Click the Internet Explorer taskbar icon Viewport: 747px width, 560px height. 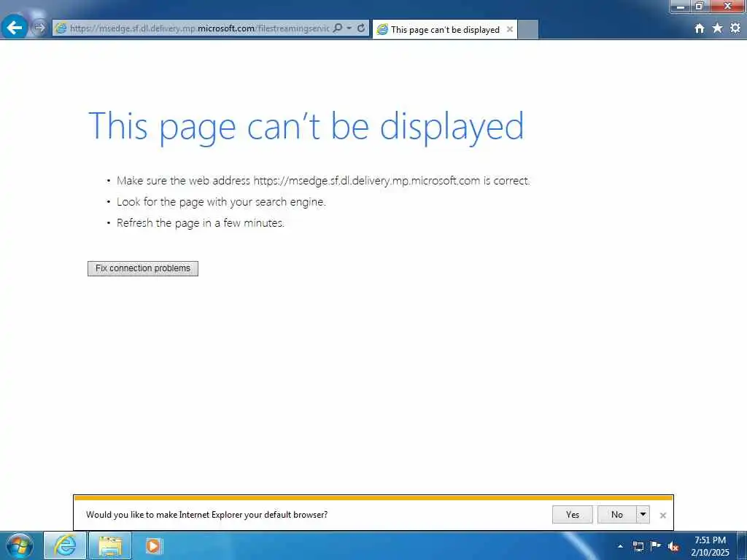click(x=65, y=545)
